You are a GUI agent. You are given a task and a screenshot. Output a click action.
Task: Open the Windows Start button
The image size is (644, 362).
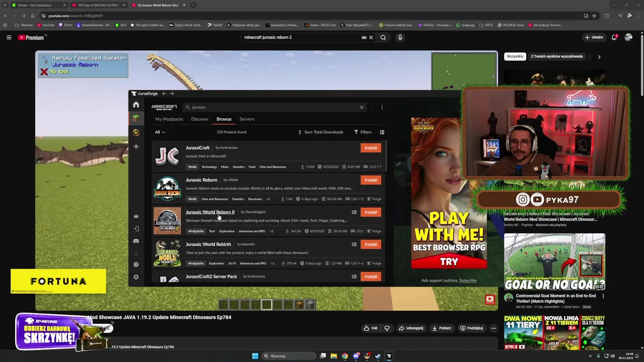pyautogui.click(x=255, y=356)
